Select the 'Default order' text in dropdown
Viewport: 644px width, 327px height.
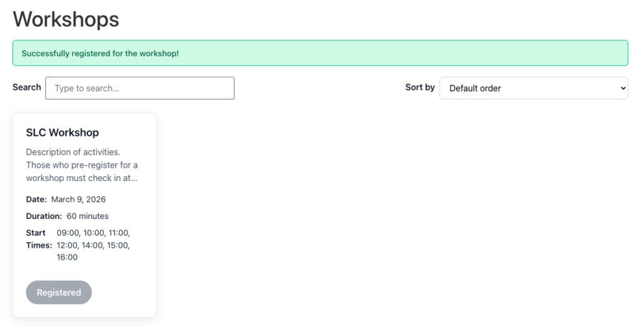click(475, 89)
